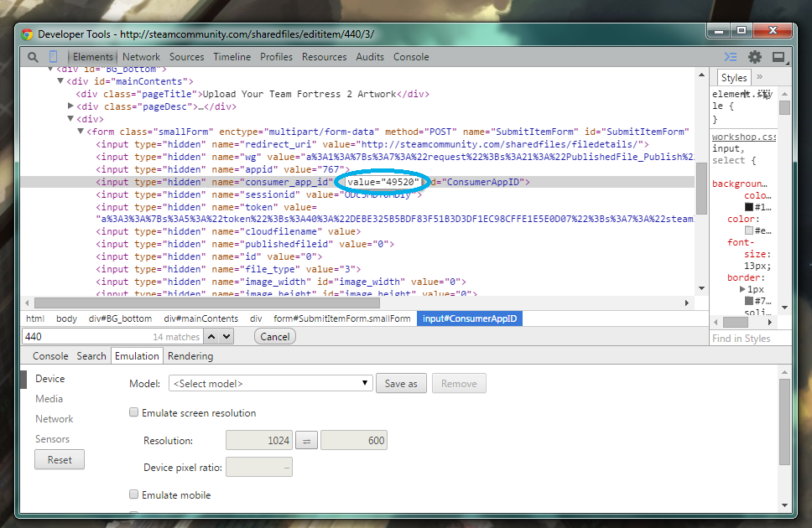This screenshot has height=528, width=812.
Task: Collapse the SubmitItemForm form node
Action: pos(81,132)
